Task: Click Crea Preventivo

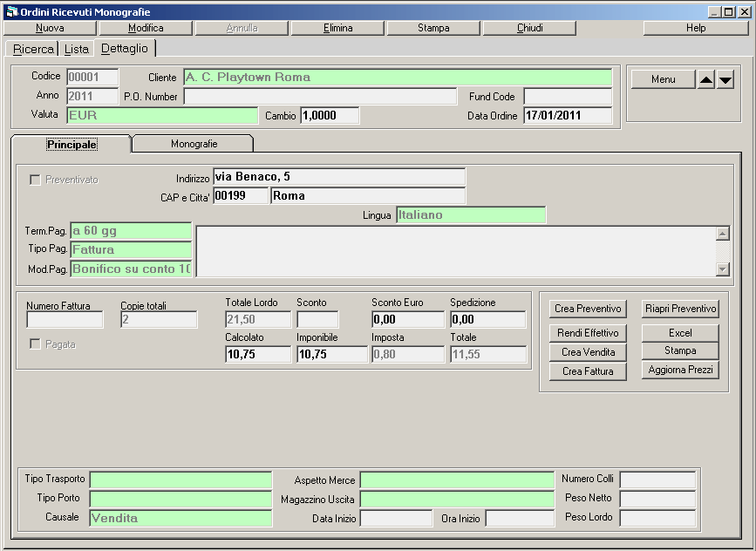Action: 588,309
